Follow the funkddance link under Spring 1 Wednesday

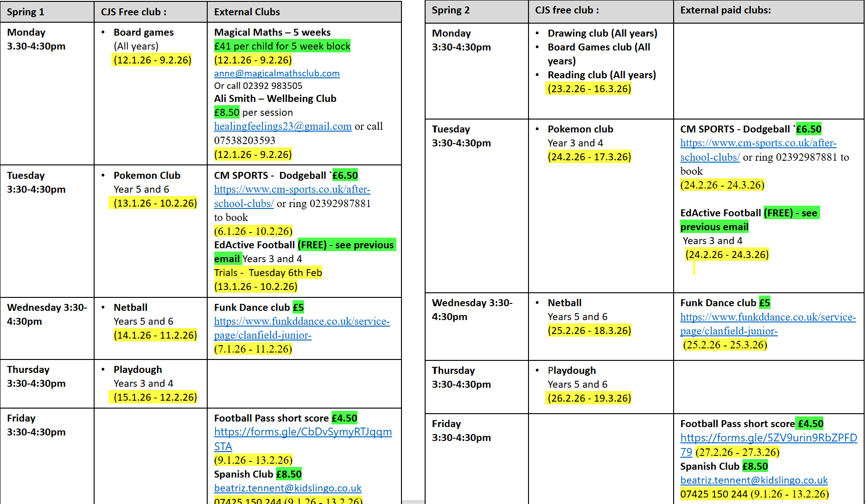coord(301,321)
